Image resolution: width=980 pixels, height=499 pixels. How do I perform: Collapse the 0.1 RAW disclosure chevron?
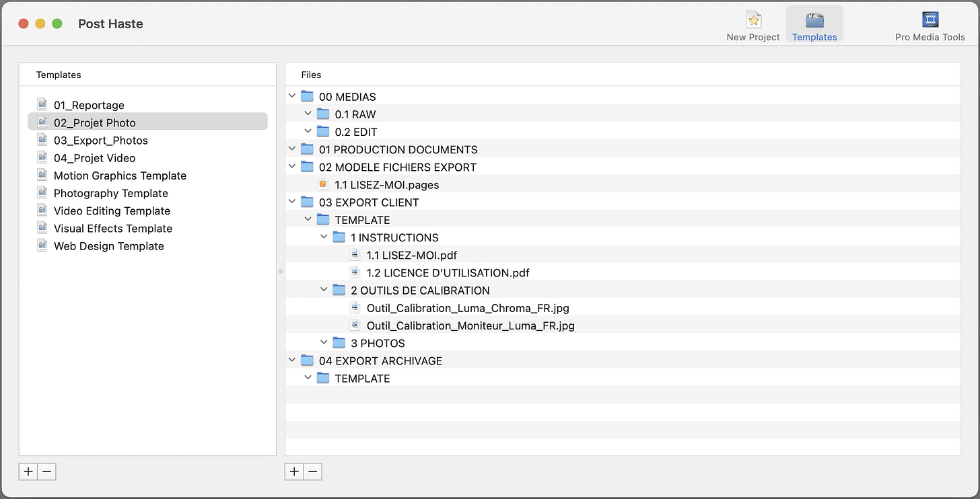tap(308, 114)
